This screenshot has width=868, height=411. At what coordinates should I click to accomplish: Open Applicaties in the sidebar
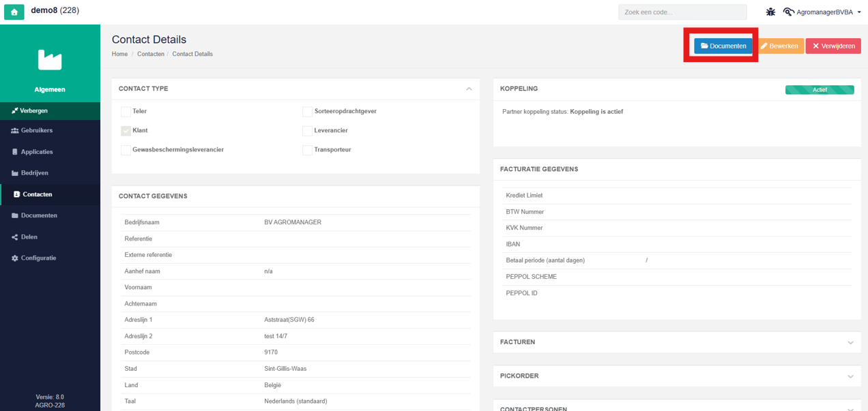pyautogui.click(x=50, y=152)
